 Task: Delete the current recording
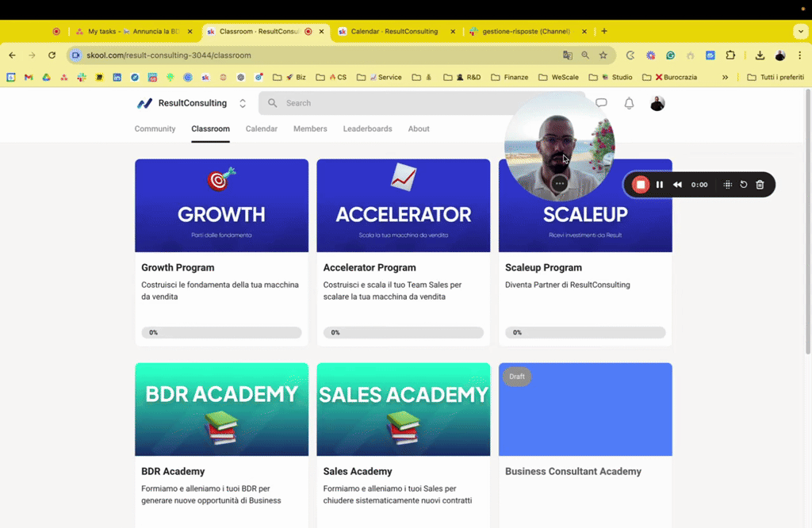pos(760,184)
